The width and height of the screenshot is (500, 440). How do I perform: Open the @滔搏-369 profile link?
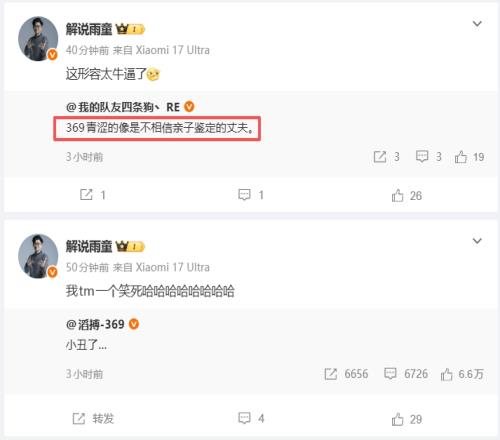click(95, 324)
